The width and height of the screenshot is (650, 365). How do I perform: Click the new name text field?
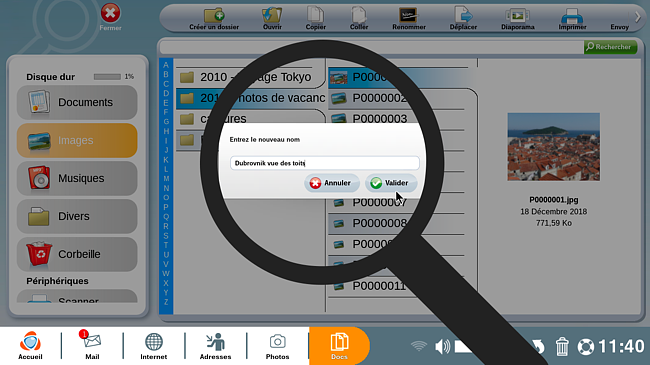pos(325,163)
